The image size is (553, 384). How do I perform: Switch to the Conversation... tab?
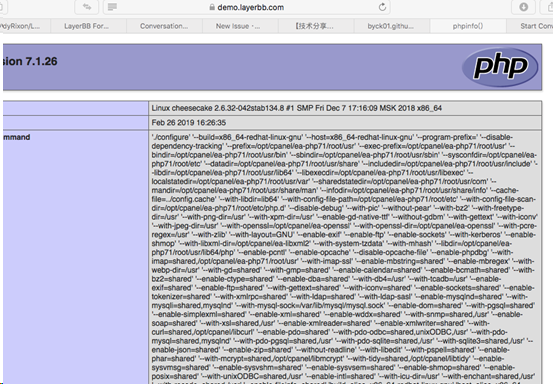click(164, 26)
